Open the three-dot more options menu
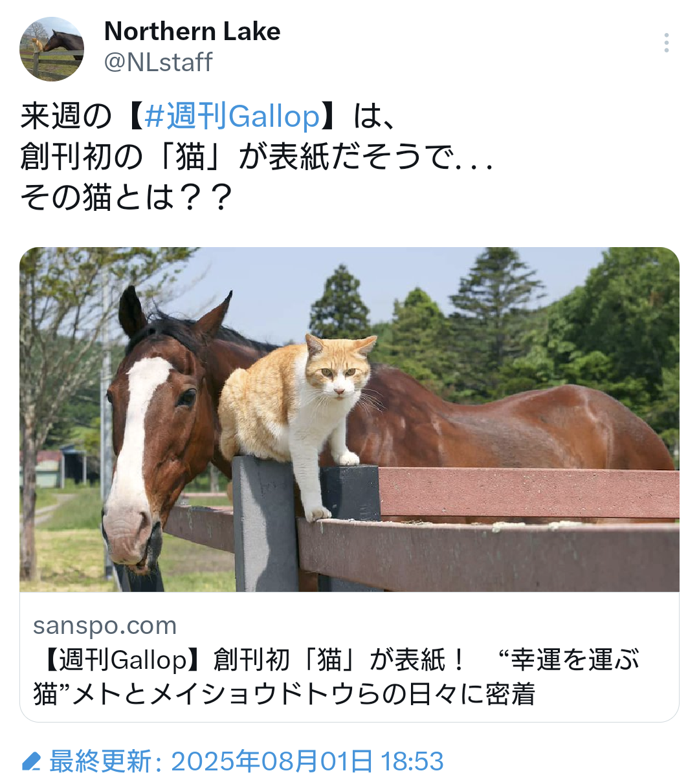Image resolution: width=699 pixels, height=784 pixels. click(666, 43)
